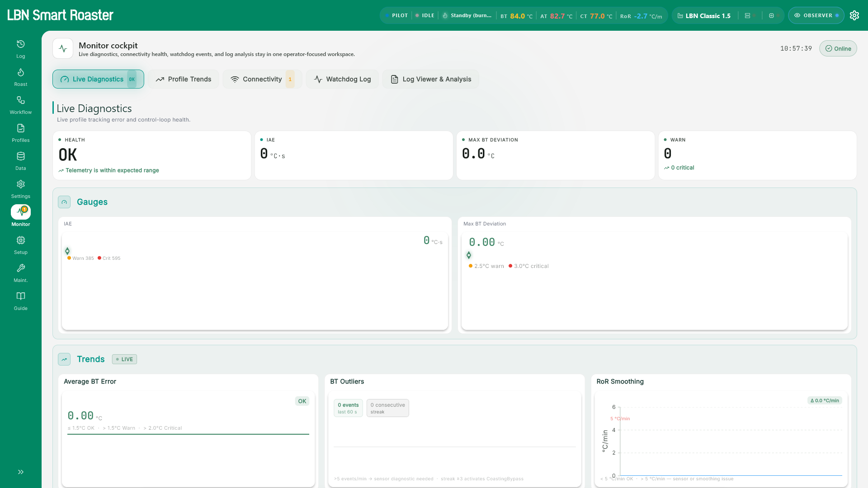The width and height of the screenshot is (868, 488).
Task: Open the LBN Classic 1.5 machine selector
Action: click(704, 15)
